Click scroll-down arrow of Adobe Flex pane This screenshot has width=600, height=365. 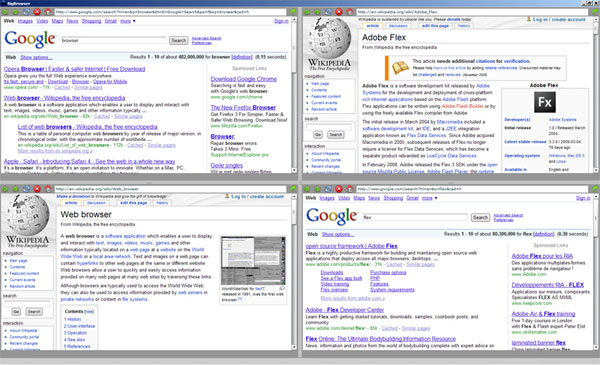pyautogui.click(x=595, y=169)
